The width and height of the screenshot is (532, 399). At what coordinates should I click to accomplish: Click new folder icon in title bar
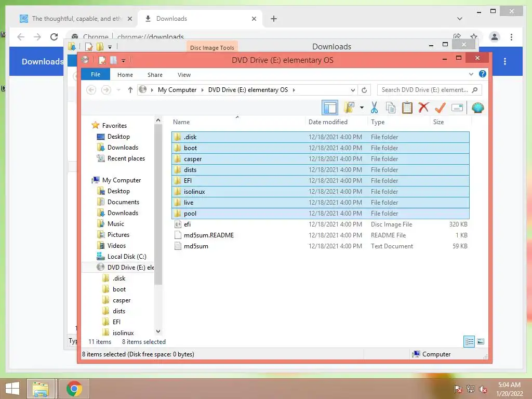[113, 60]
